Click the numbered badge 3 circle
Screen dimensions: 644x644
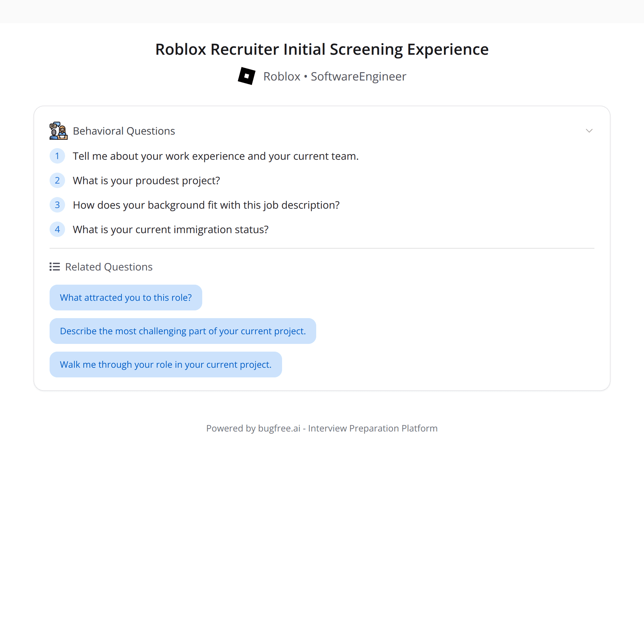57,205
